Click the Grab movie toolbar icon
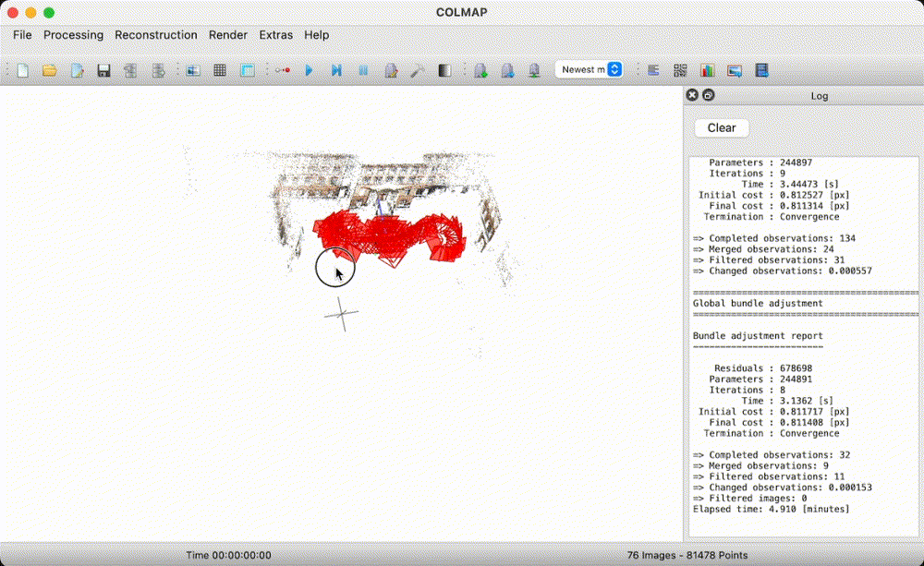Image resolution: width=924 pixels, height=566 pixels. pos(762,71)
